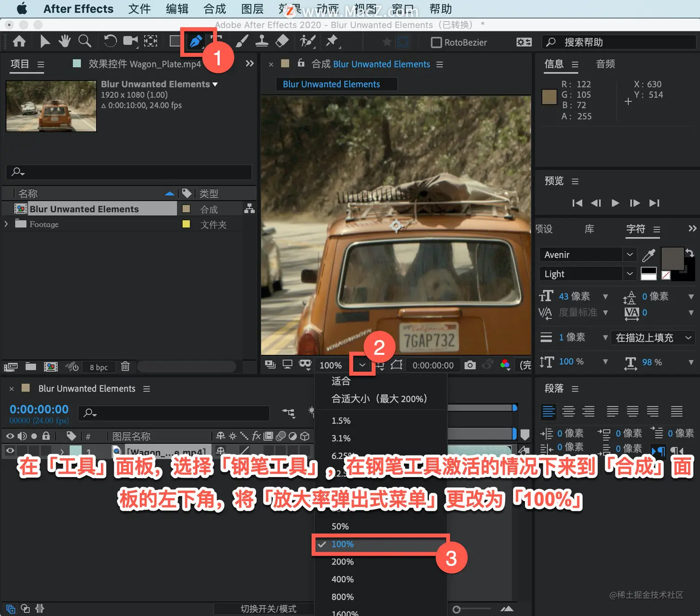Click the Home icon in toolbar
The width and height of the screenshot is (700, 616).
click(19, 42)
